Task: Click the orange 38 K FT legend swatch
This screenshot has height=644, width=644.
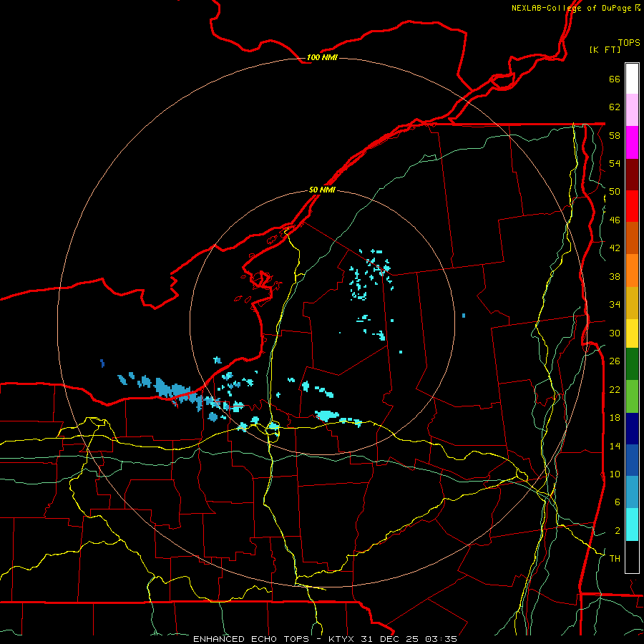Action: click(x=632, y=270)
